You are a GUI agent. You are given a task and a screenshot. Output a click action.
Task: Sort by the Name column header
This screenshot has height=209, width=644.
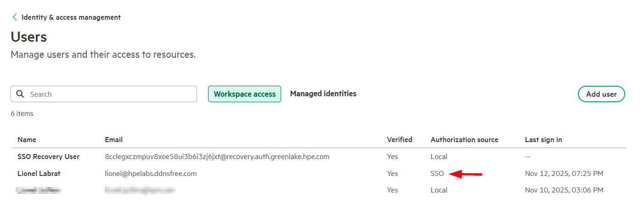(x=27, y=139)
